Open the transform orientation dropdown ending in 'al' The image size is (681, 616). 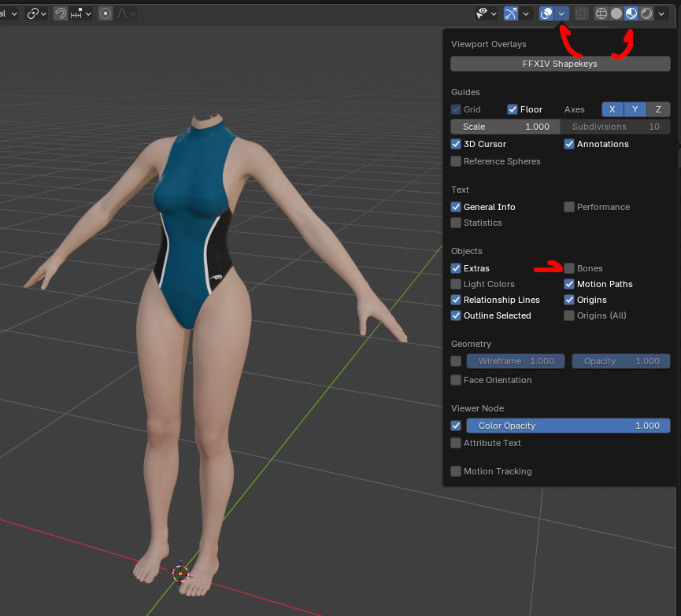[x=9, y=14]
